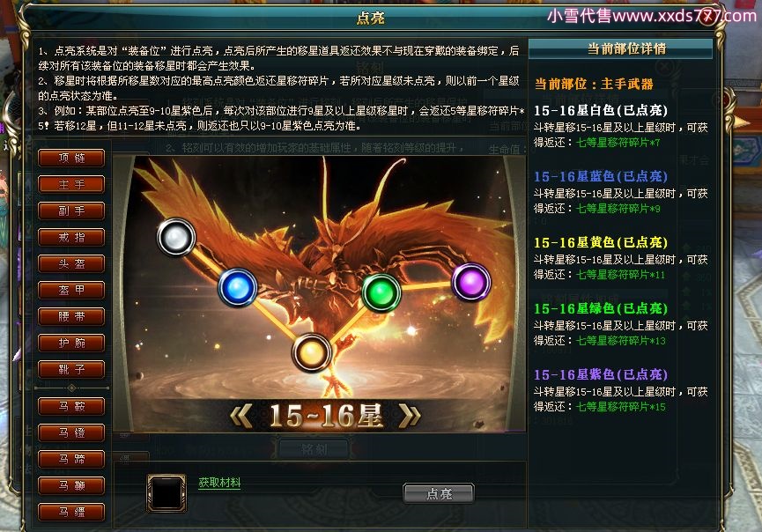Switch to the 主手 equipment slot
This screenshot has height=532, width=762.
[x=71, y=185]
